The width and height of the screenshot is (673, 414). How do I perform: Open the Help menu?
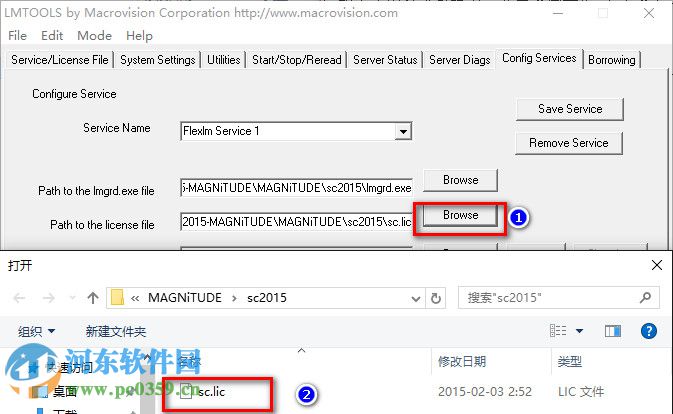tap(139, 36)
